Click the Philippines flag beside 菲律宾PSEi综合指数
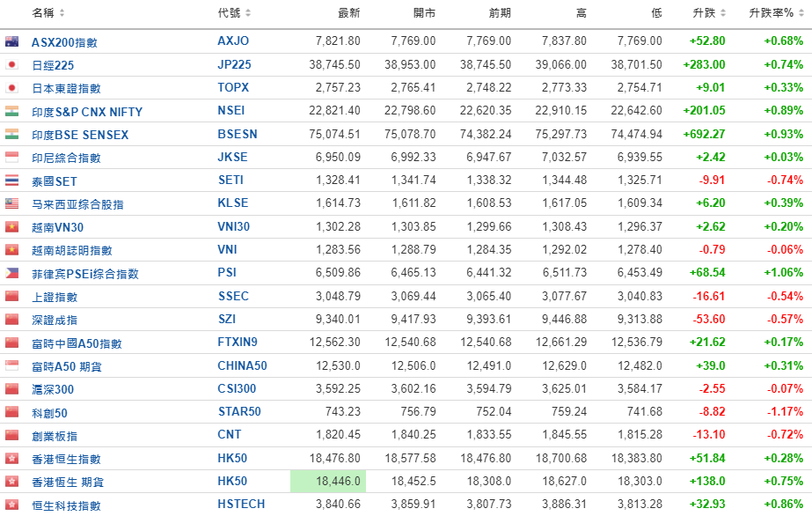 click(x=12, y=273)
